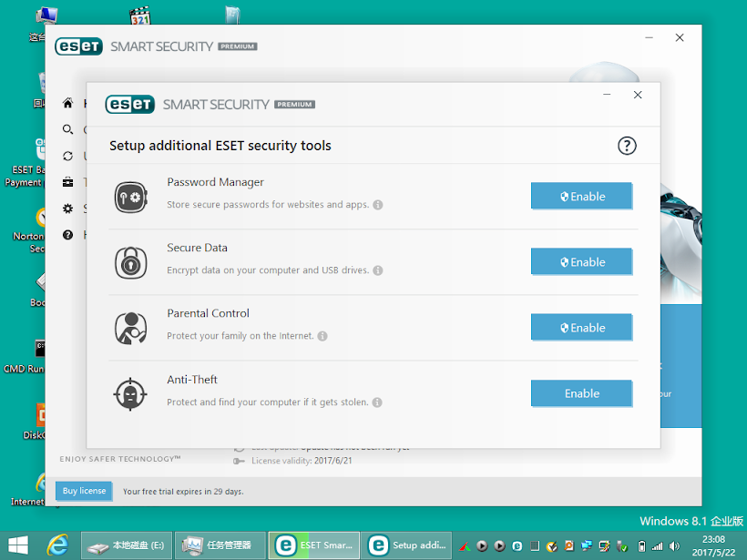Screen dimensions: 747x560
Task: Open the volume speaker tray icon
Action: point(674,546)
